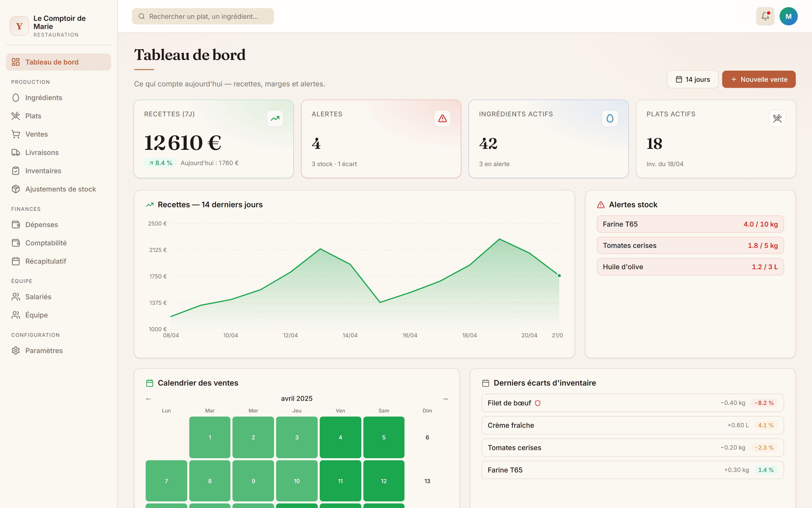Select April 1 in sales calendar
The image size is (812, 508).
coord(210,437)
